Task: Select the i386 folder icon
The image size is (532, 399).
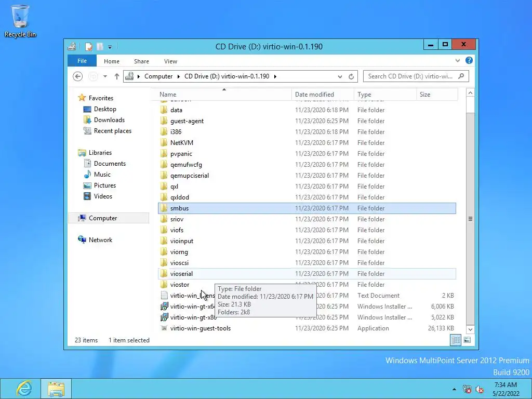Action: point(164,131)
